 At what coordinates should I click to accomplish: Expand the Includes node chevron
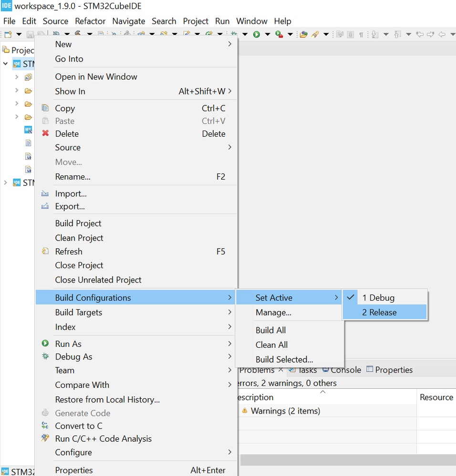click(17, 77)
